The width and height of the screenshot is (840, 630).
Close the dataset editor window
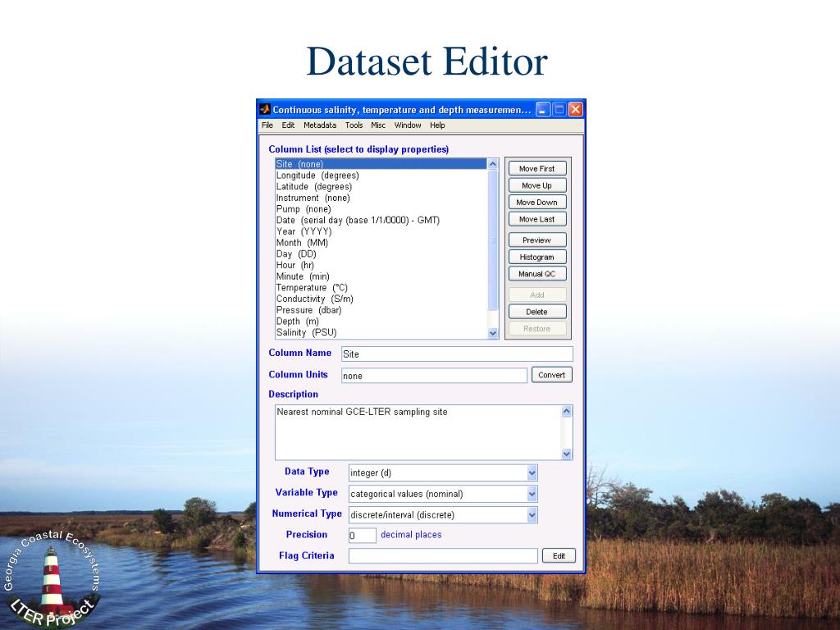(575, 109)
